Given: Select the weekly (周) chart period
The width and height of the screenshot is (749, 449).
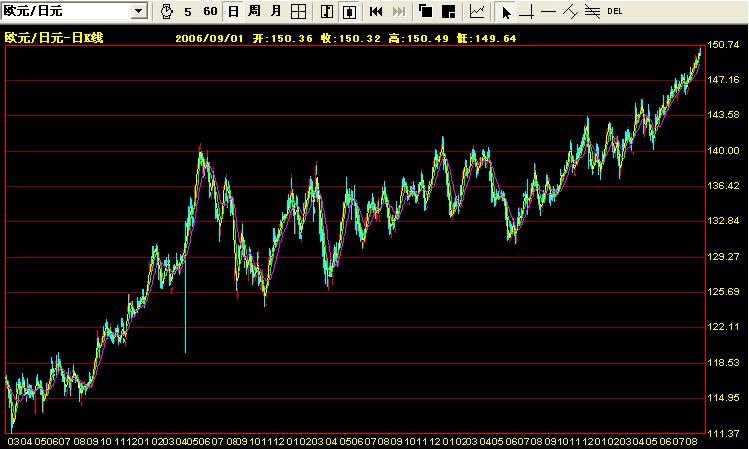Looking at the screenshot, I should [x=255, y=11].
